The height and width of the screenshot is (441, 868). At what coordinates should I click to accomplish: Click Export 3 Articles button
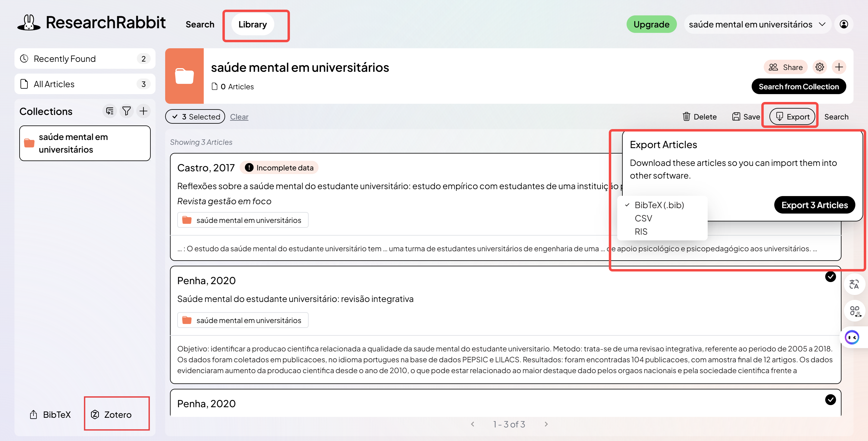pyautogui.click(x=815, y=205)
